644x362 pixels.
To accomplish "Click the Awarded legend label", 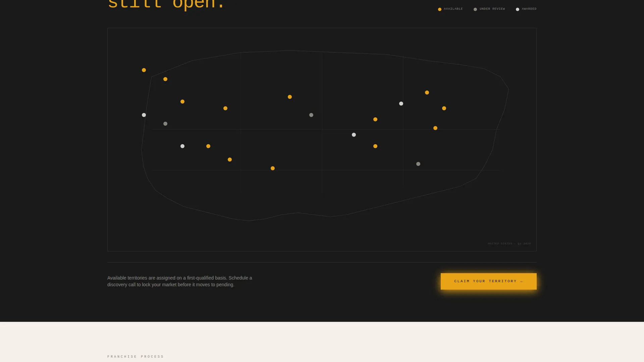I will [x=529, y=9].
